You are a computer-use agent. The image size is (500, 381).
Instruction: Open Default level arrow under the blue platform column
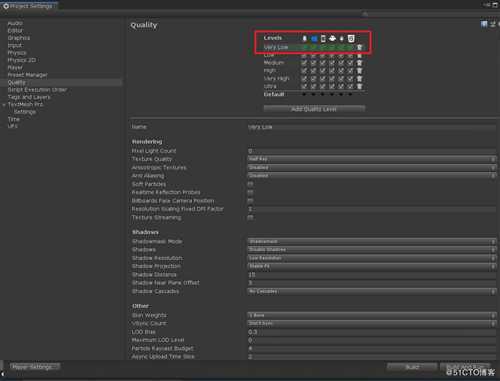(x=313, y=94)
